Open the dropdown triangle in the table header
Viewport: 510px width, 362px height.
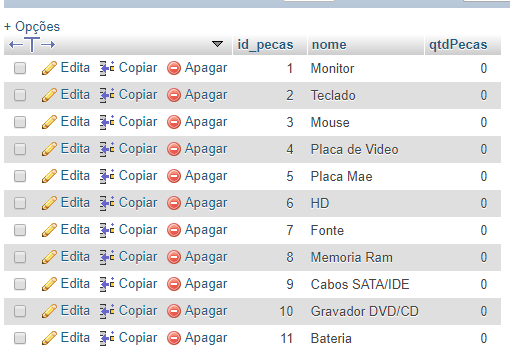coord(217,44)
